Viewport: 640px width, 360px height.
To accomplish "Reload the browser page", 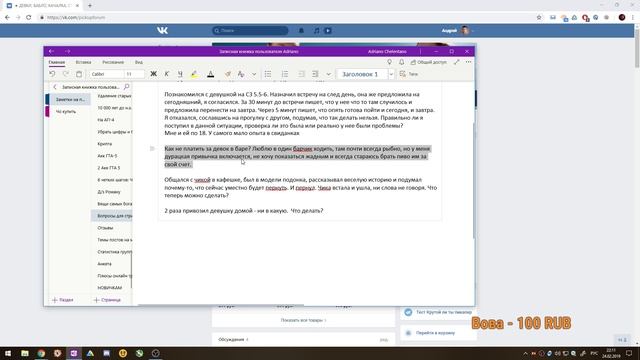I will point(29,18).
